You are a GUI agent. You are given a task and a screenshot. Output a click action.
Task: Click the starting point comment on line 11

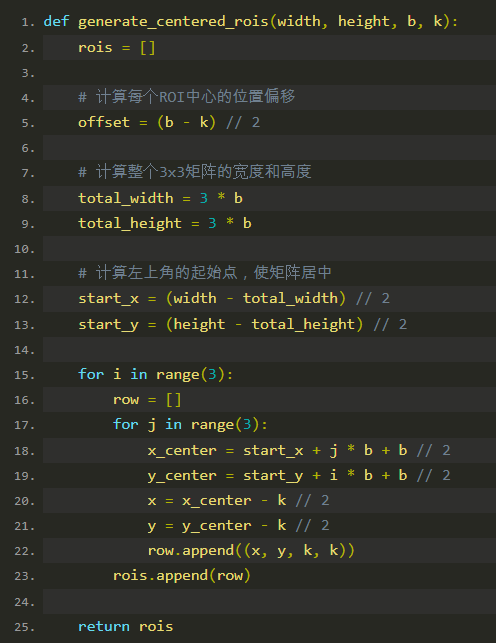205,273
